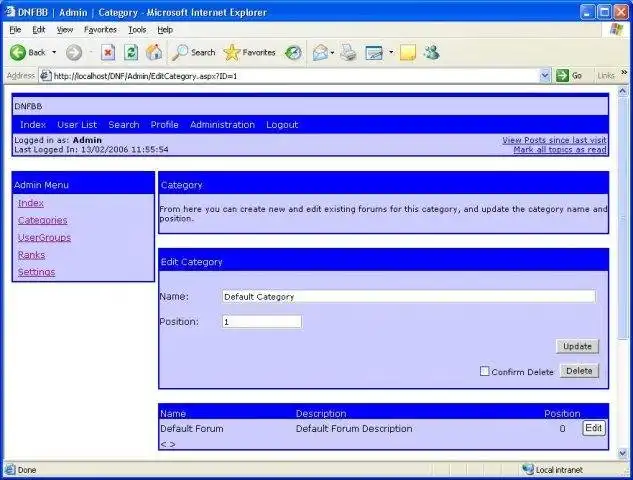
Task: Click the yellow note Discuss icon
Action: coord(408,53)
